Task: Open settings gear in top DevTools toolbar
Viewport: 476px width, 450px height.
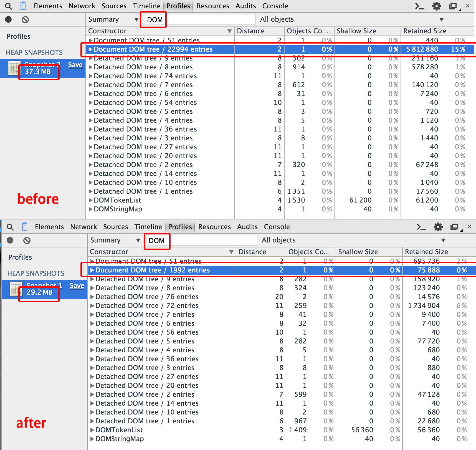Action: [437, 6]
